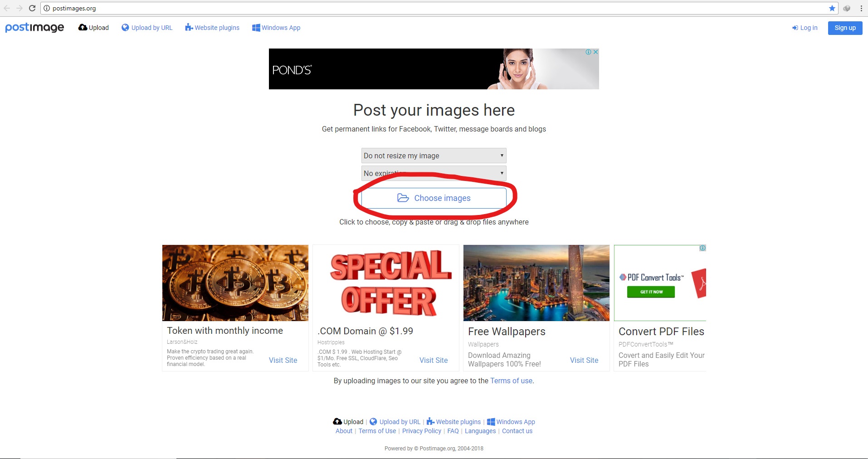The height and width of the screenshot is (459, 868).
Task: Open the 'Do not resize my image' dropdown
Action: click(434, 156)
